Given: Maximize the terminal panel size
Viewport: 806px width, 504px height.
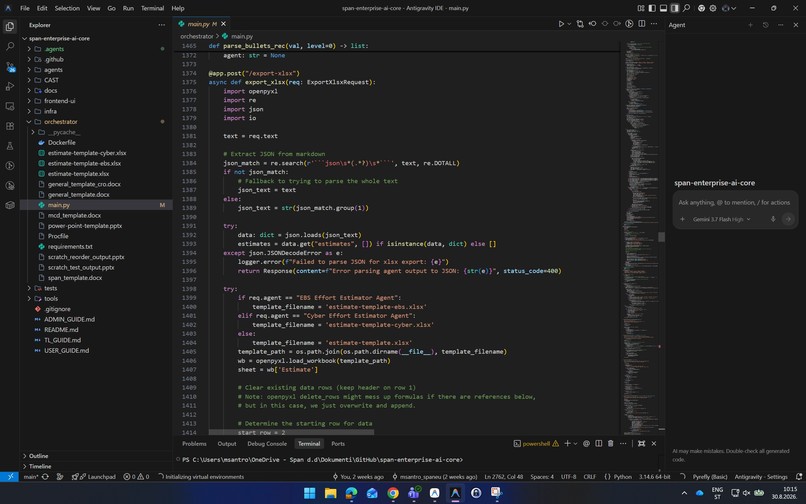Looking at the screenshot, I should [642, 443].
